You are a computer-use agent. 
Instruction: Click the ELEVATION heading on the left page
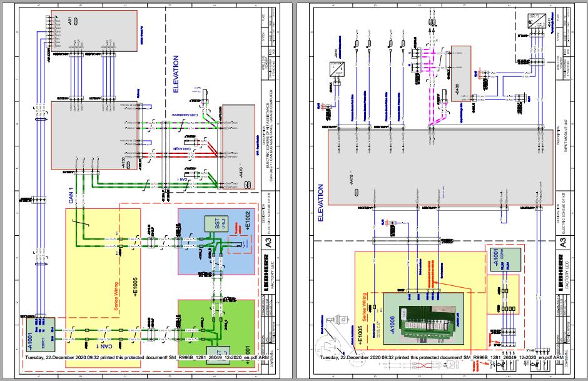(177, 72)
